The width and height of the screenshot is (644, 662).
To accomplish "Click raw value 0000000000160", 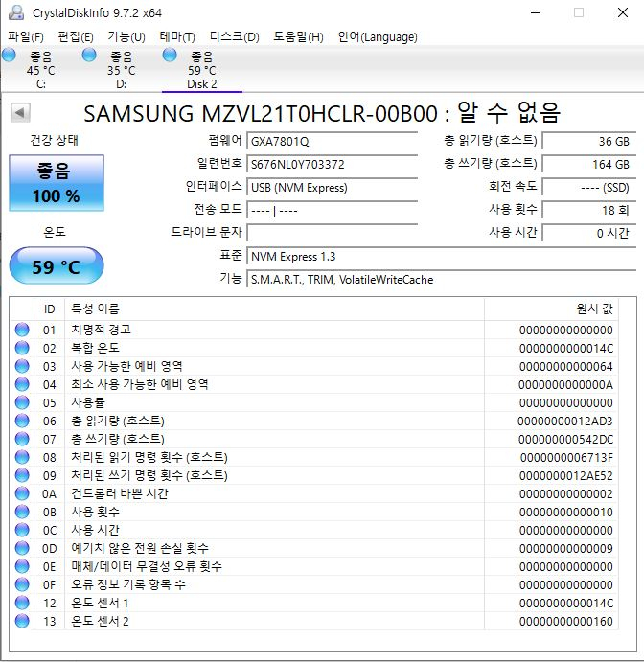I will tap(565, 621).
